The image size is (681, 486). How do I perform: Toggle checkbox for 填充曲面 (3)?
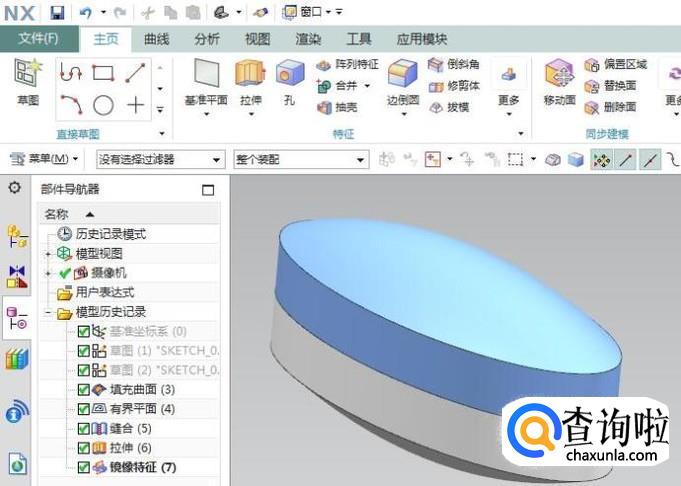(x=83, y=390)
